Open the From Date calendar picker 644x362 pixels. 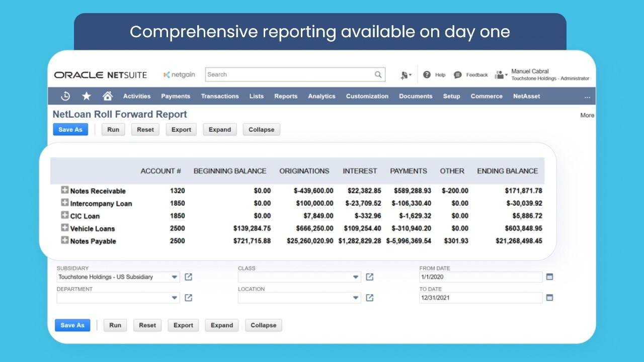(549, 277)
